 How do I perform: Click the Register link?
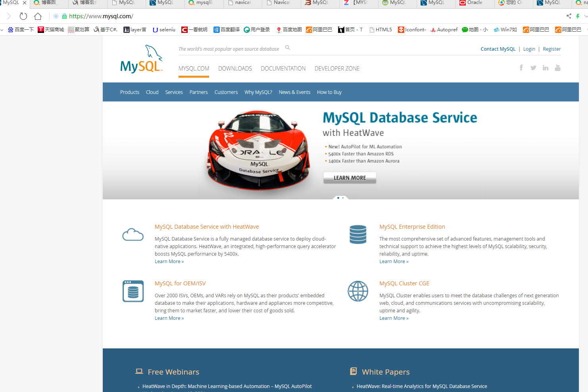pyautogui.click(x=551, y=49)
